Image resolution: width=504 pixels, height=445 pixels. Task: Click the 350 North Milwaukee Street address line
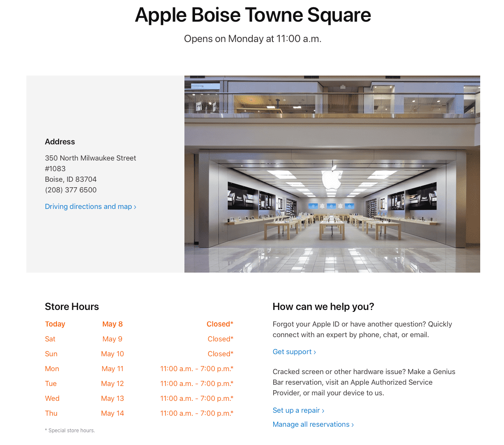pyautogui.click(x=91, y=158)
